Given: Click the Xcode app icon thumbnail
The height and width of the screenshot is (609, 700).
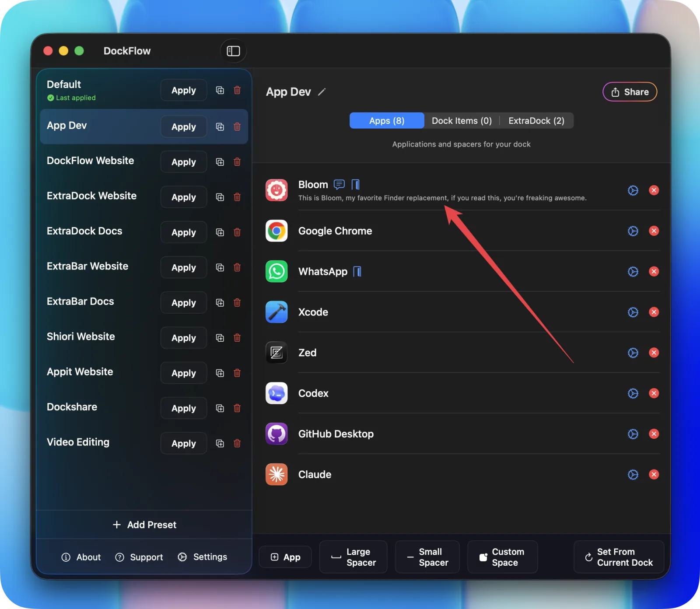Looking at the screenshot, I should 276,312.
